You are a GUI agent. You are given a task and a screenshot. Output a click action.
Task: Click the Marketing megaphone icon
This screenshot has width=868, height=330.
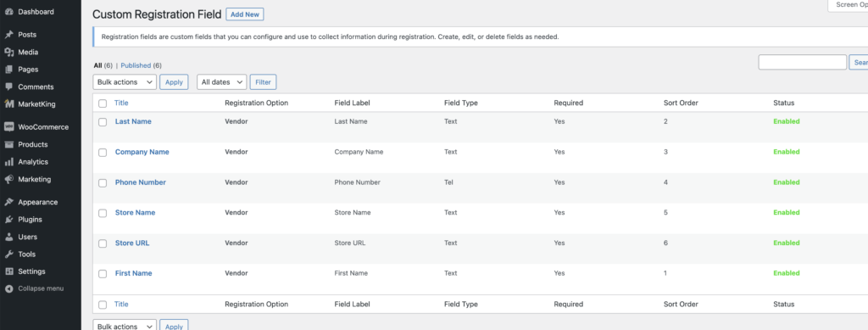click(8, 179)
